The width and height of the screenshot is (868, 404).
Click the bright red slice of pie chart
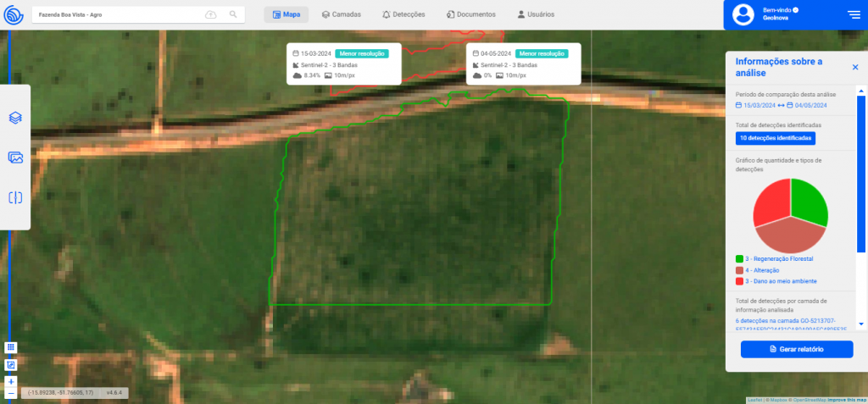(771, 202)
